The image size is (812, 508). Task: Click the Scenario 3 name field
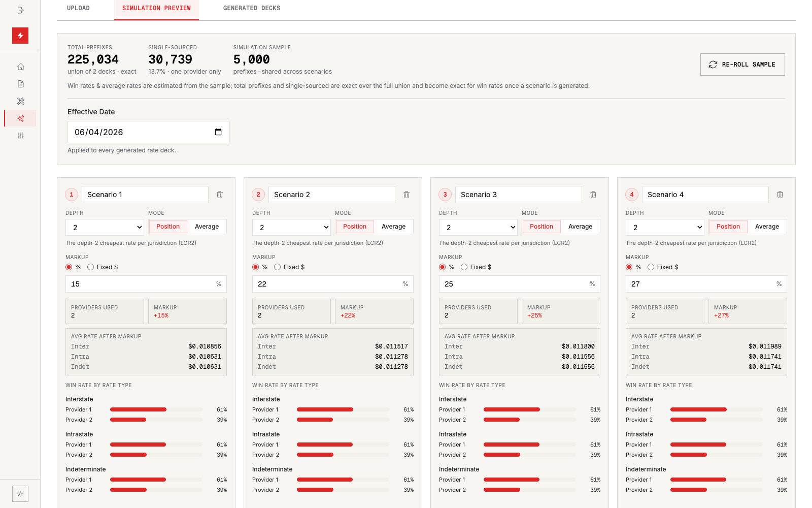click(519, 195)
